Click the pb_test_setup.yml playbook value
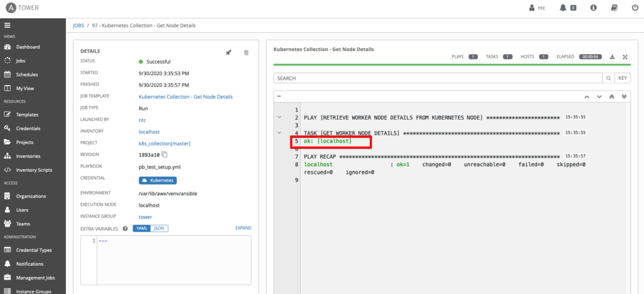 158,167
